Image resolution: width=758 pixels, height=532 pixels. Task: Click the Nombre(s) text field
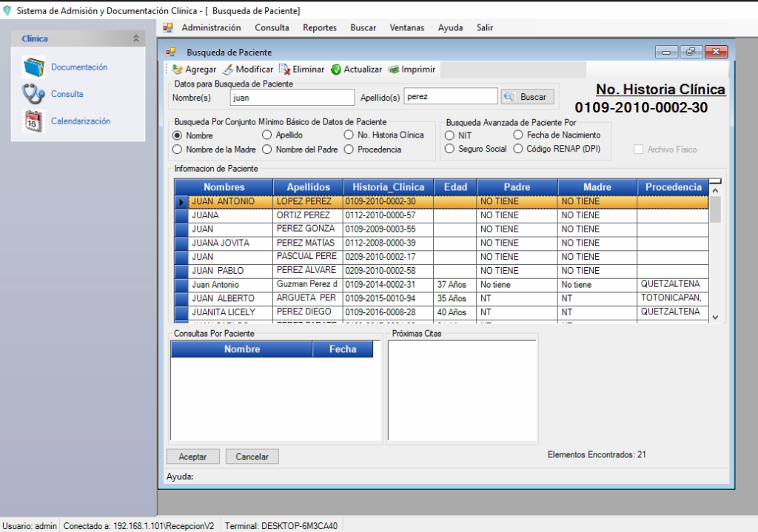pyautogui.click(x=292, y=97)
